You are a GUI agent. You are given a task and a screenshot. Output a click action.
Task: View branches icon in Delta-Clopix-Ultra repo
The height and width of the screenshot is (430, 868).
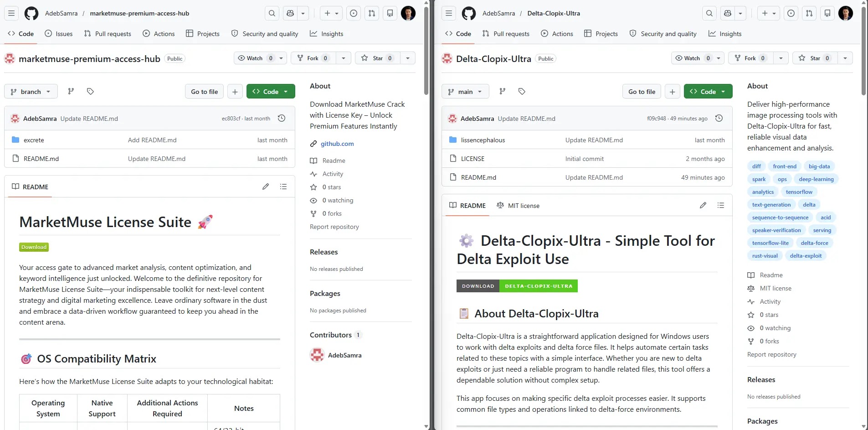coord(502,92)
